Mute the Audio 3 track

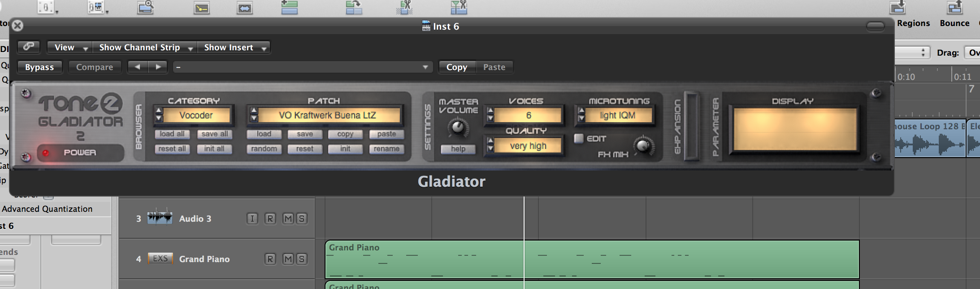[x=288, y=219]
